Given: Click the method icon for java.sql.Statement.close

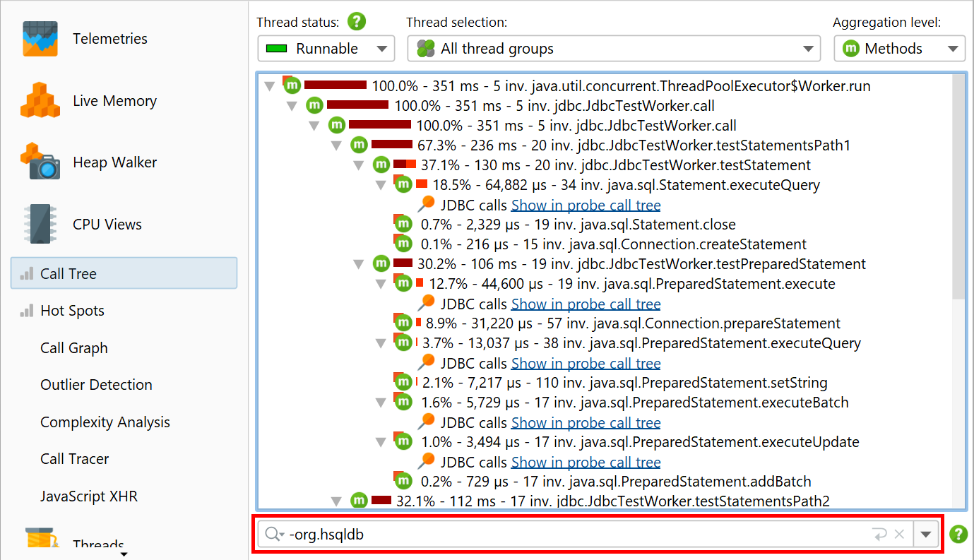Looking at the screenshot, I should coord(403,224).
